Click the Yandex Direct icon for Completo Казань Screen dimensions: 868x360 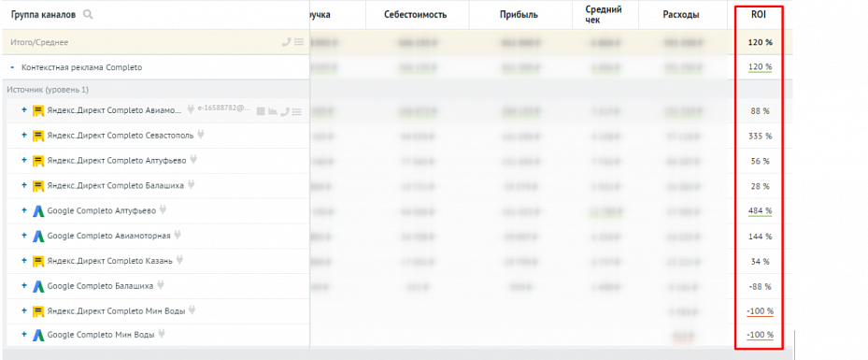[x=38, y=261]
